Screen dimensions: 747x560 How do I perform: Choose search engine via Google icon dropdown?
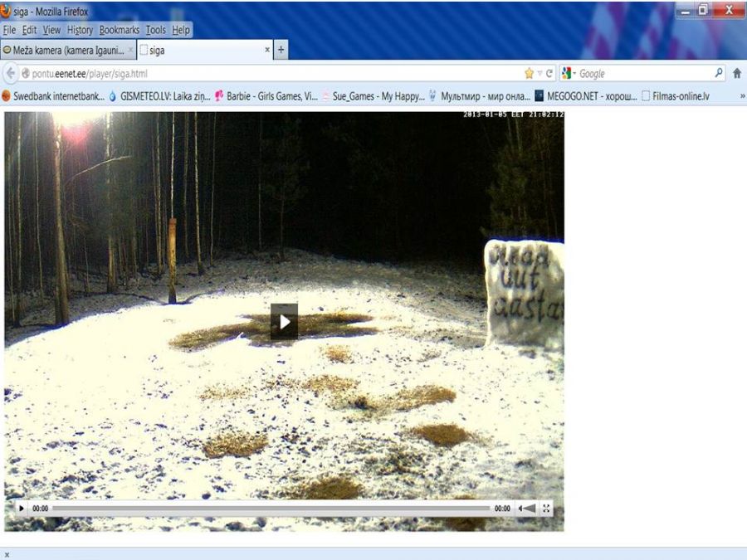coord(569,73)
